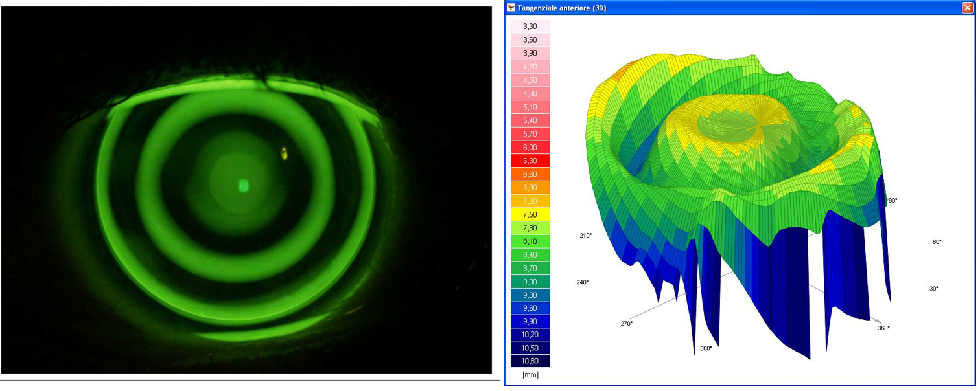Pick the 7,50 yellow scale swatch
Viewport: 980px width, 391px height.
(530, 214)
